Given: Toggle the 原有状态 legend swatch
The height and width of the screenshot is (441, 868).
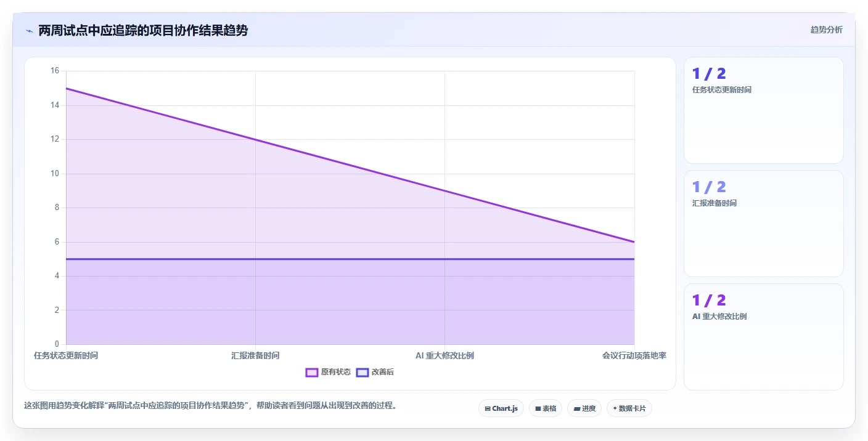Looking at the screenshot, I should tap(312, 372).
